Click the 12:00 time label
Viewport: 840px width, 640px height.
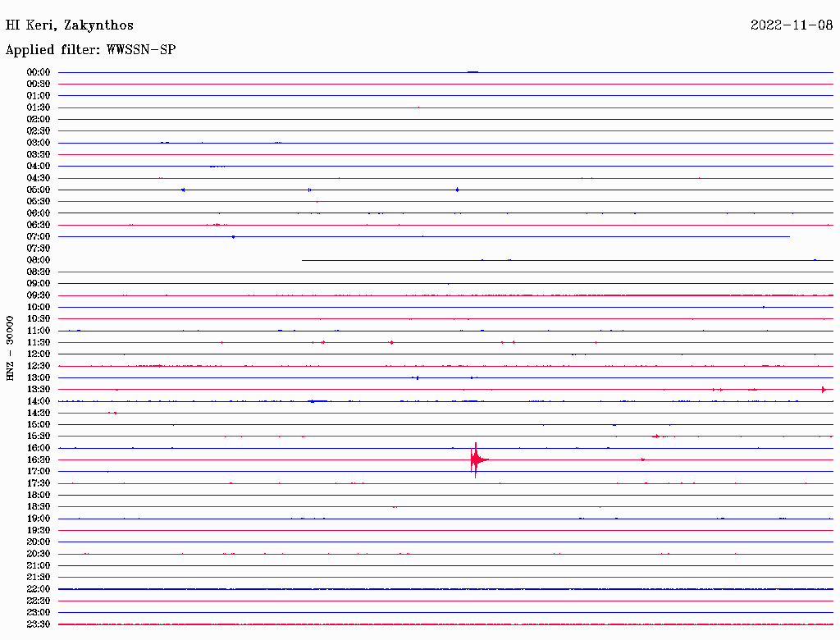coord(39,354)
